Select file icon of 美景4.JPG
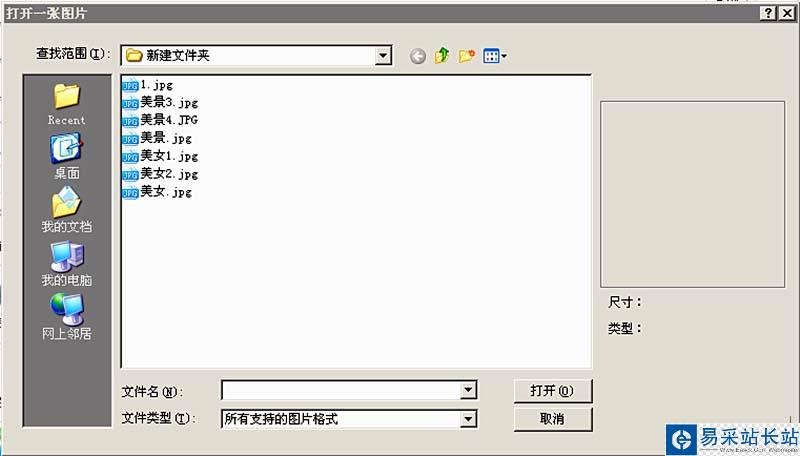Viewport: 800px width, 456px height. 130,121
